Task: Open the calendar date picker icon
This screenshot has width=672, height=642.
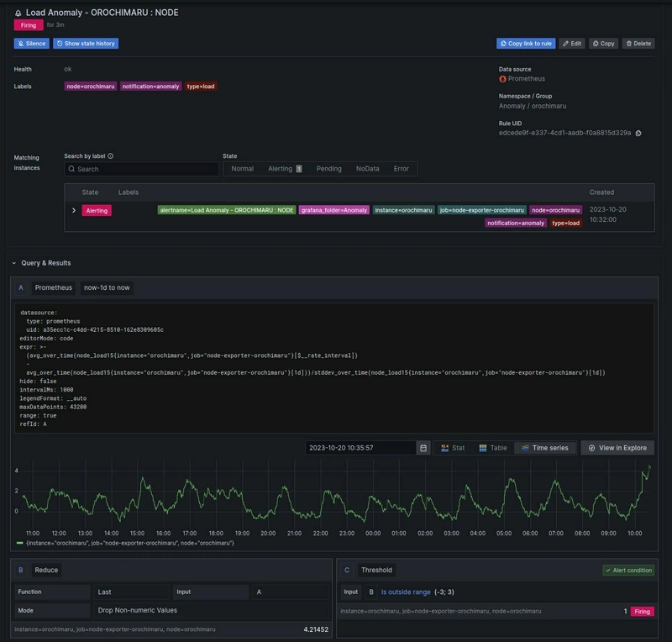Action: [423, 448]
